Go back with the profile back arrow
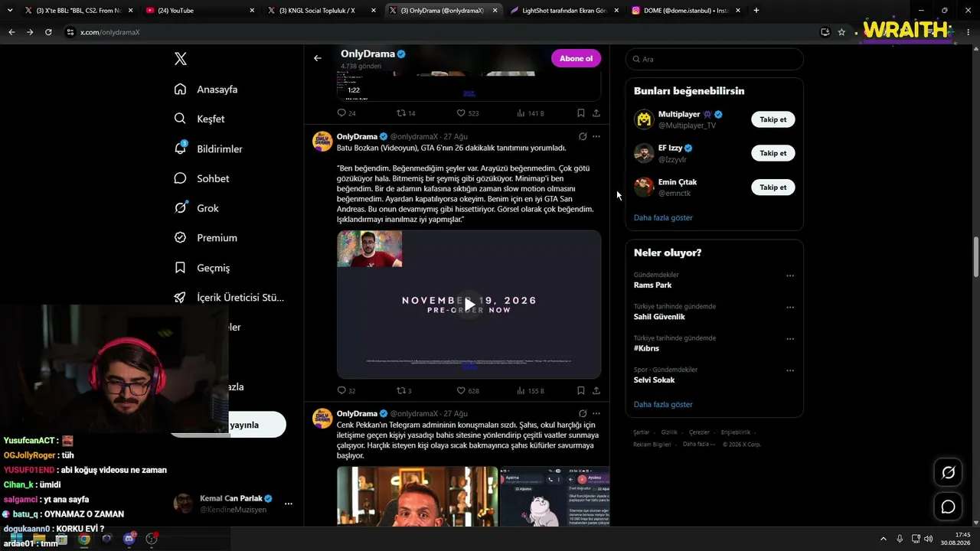Screen dimensions: 980x551 tap(318, 58)
